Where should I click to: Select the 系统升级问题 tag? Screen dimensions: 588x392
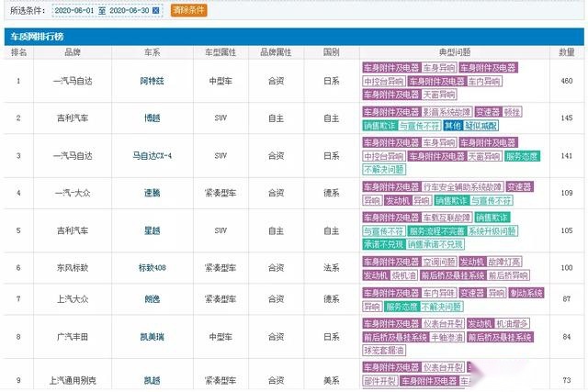pyautogui.click(x=492, y=231)
